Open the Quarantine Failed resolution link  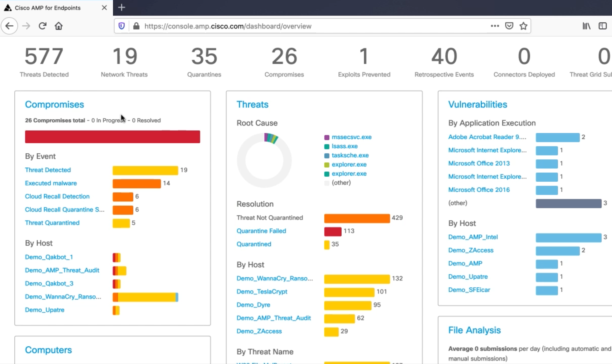point(261,231)
